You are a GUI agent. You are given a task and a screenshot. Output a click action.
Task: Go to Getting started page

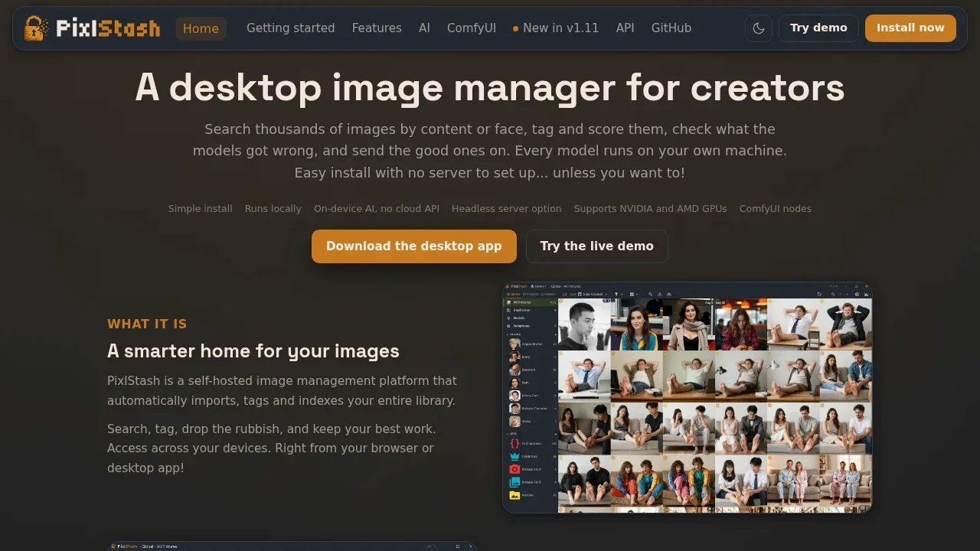click(290, 28)
